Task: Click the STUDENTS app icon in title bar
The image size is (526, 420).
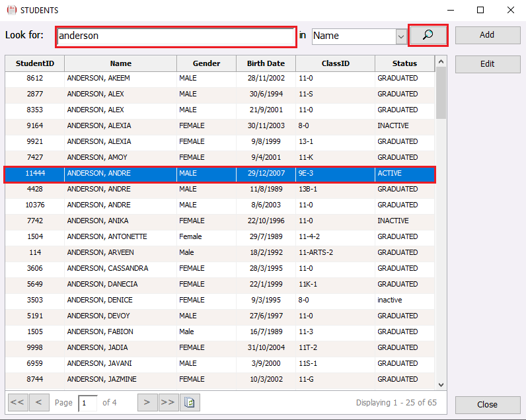Action: coord(12,10)
